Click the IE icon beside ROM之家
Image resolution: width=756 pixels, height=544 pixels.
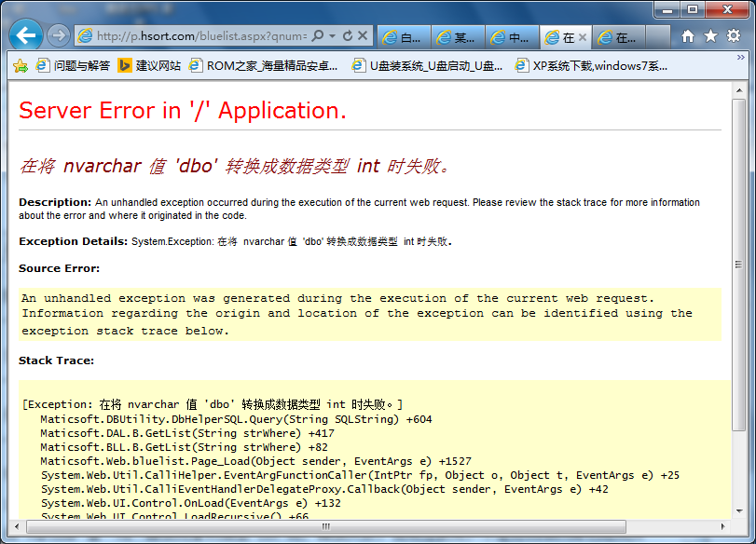[x=195, y=65]
